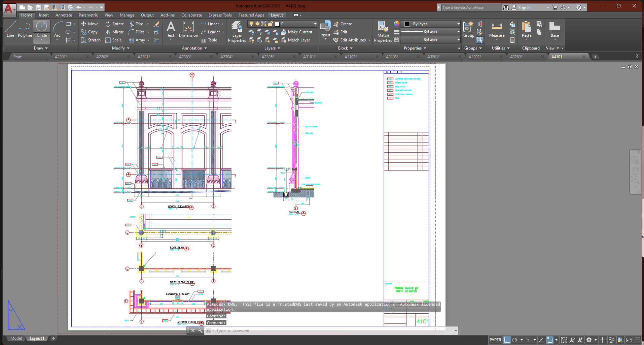Screen dimensions: 644x345
Task: Start the Measure utility
Action: point(497,29)
